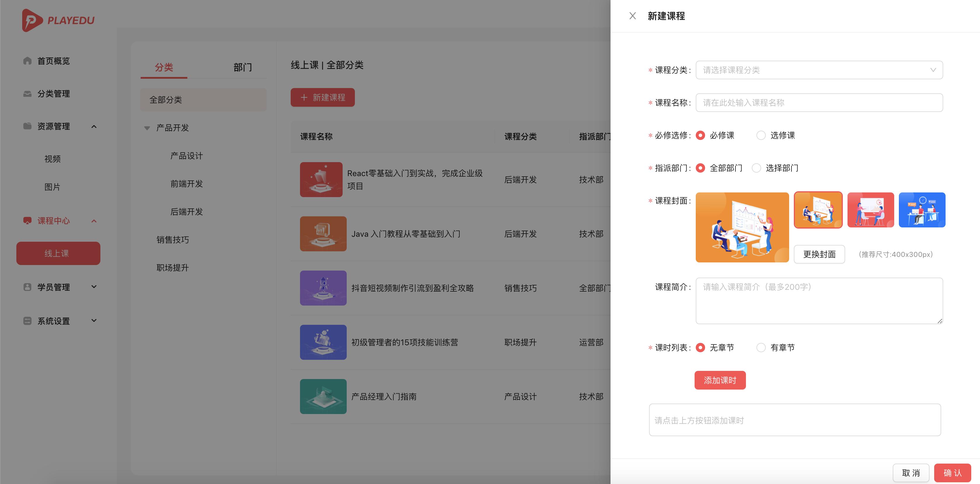Image resolution: width=980 pixels, height=484 pixels.
Task: Click the 资源管理 folder icon
Action: (x=27, y=126)
